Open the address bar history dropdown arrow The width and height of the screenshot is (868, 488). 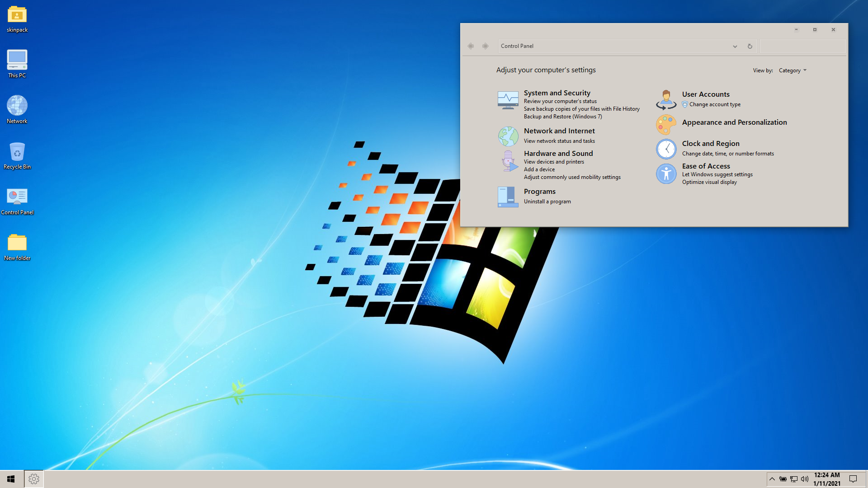coord(735,46)
